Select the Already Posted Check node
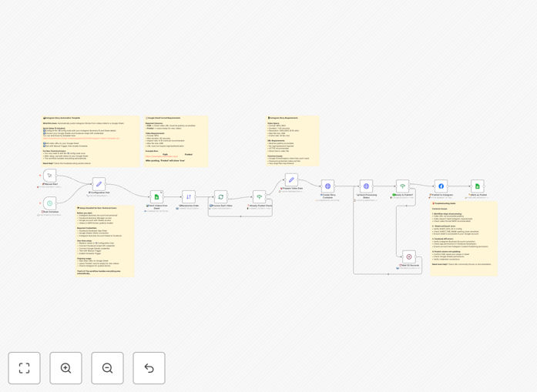 pyautogui.click(x=259, y=197)
